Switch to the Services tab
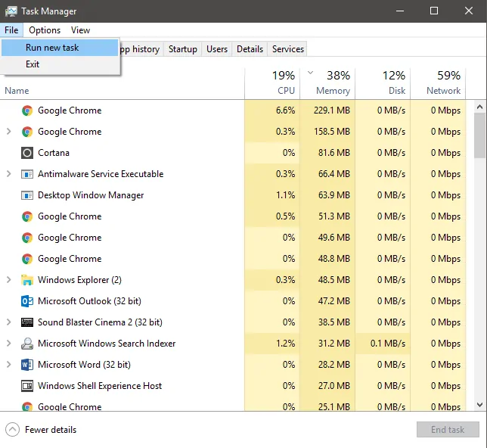487x448 pixels. coord(288,49)
